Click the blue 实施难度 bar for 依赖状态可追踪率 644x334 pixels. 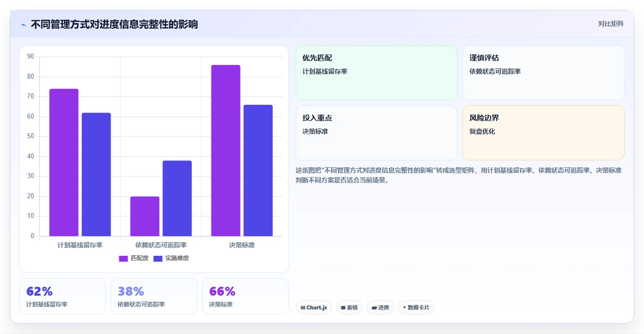(x=177, y=198)
